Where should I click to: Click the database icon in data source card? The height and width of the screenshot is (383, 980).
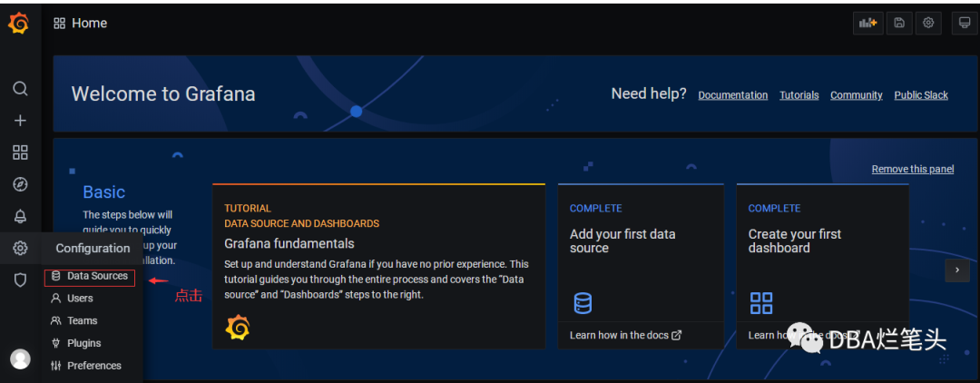click(x=583, y=303)
